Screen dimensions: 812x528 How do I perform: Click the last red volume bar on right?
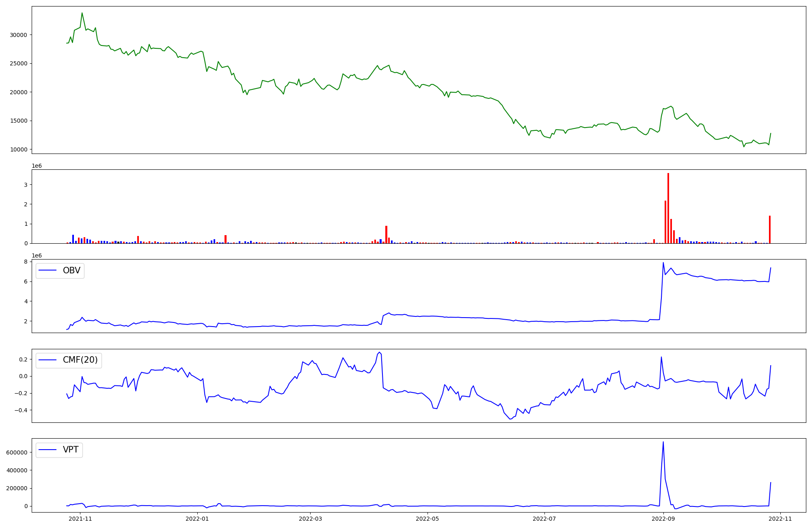point(770,229)
